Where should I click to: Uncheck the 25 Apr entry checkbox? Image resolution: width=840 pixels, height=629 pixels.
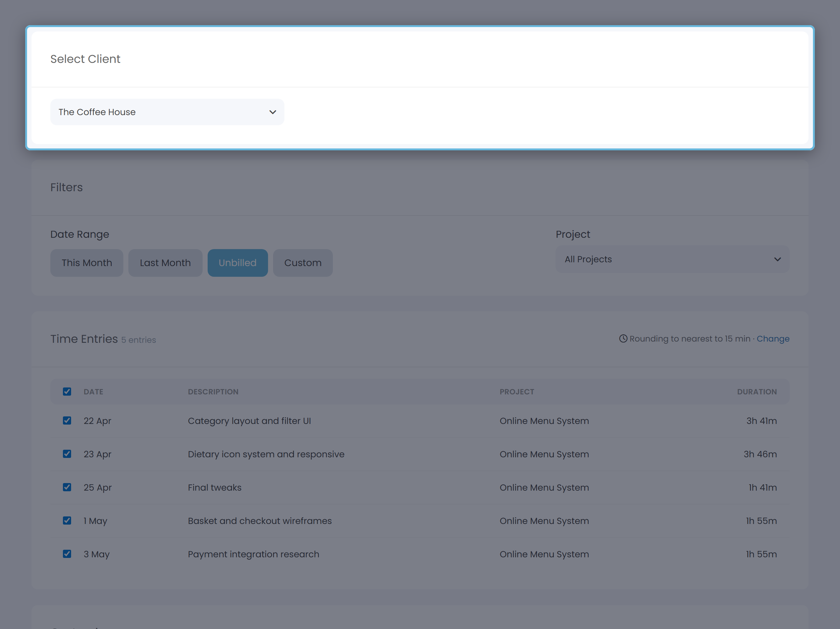point(67,487)
